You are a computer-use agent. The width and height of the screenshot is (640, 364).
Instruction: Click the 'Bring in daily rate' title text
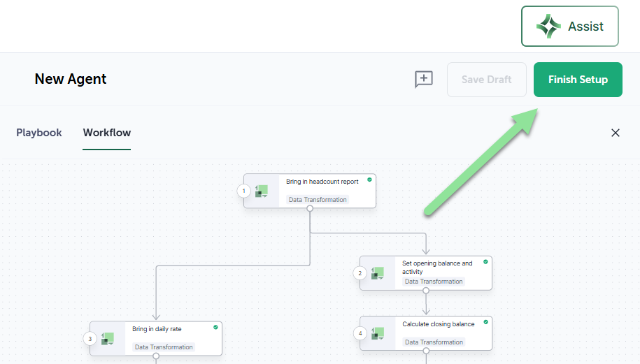pyautogui.click(x=157, y=329)
